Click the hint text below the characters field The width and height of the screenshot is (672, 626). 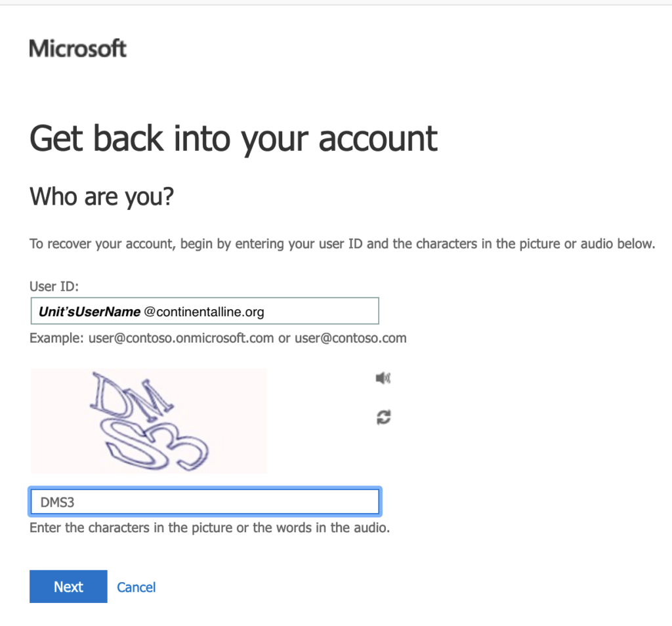tap(209, 528)
